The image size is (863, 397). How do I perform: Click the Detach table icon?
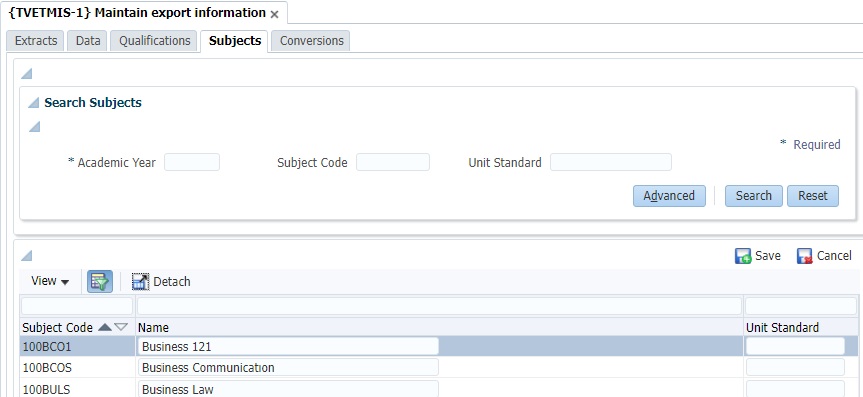point(140,281)
